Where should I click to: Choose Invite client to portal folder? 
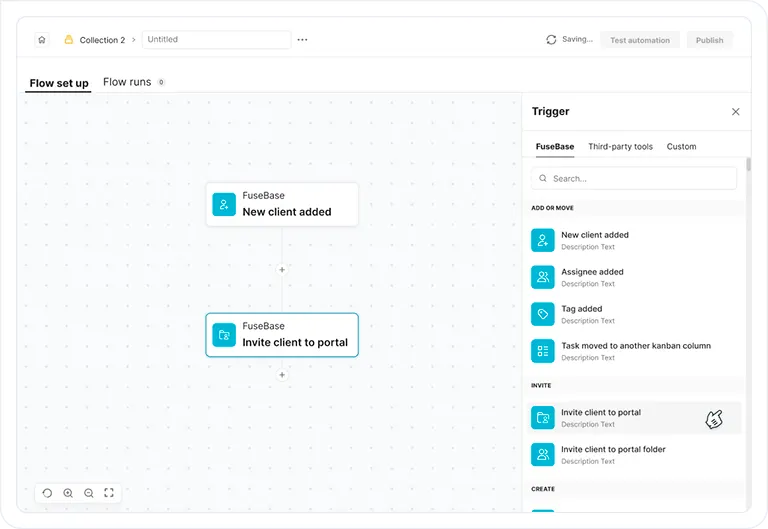[x=634, y=455]
